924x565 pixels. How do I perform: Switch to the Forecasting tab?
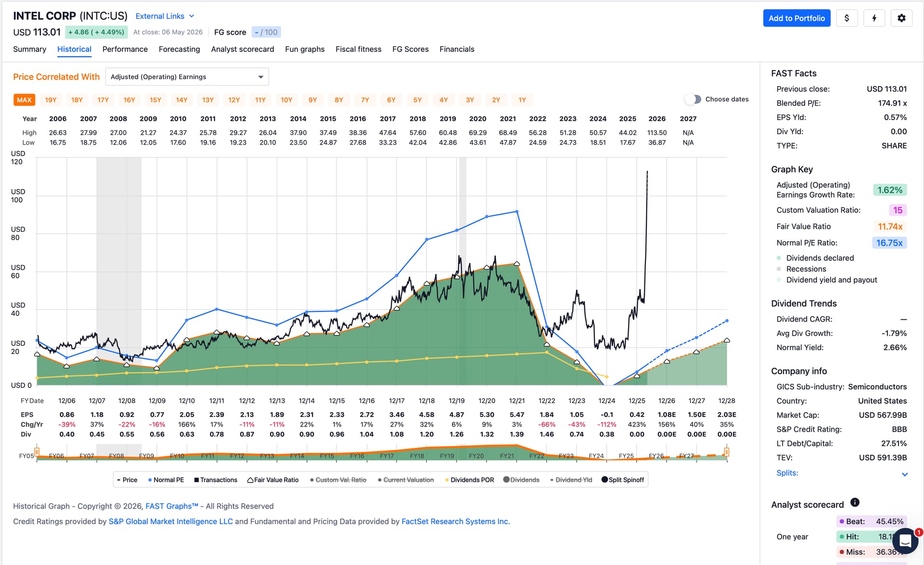pos(179,49)
